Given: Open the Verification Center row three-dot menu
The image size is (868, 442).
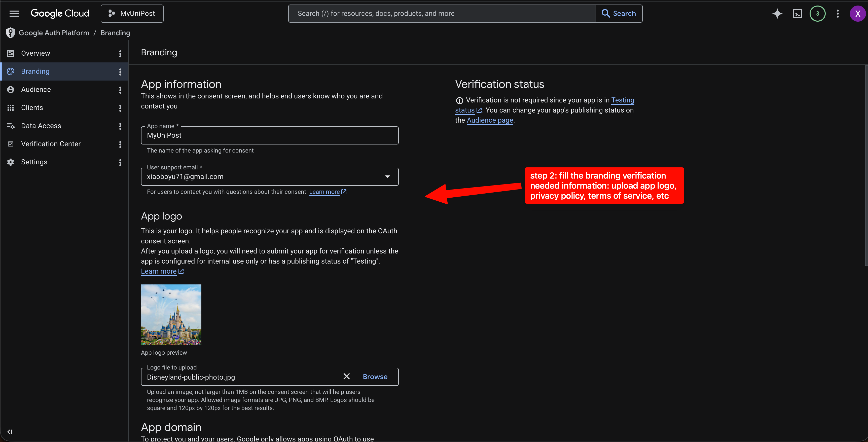Looking at the screenshot, I should 120,144.
